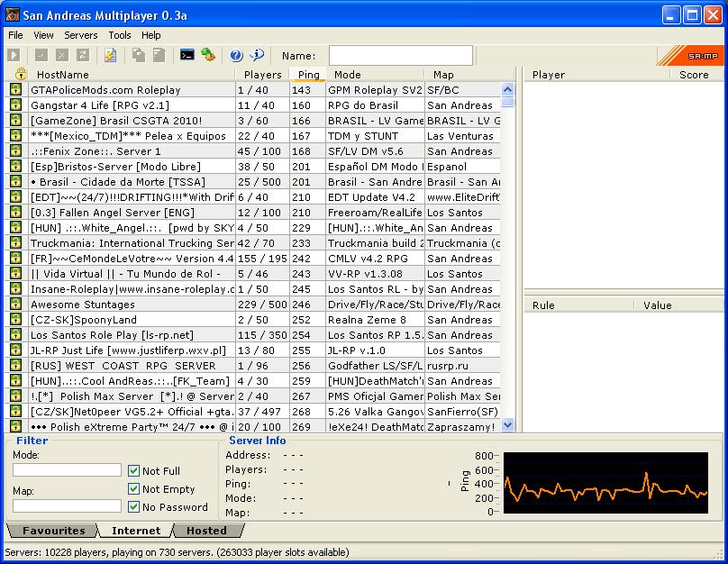Image resolution: width=728 pixels, height=564 pixels.
Task: Click the server list scroll-up arrow
Action: 508,89
